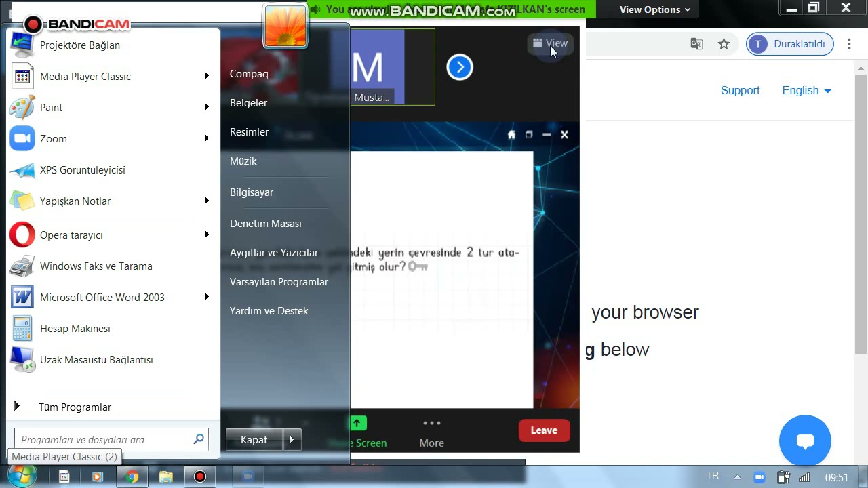Show hidden tray icons arrow
Screen dimensions: 868x488
[737, 477]
